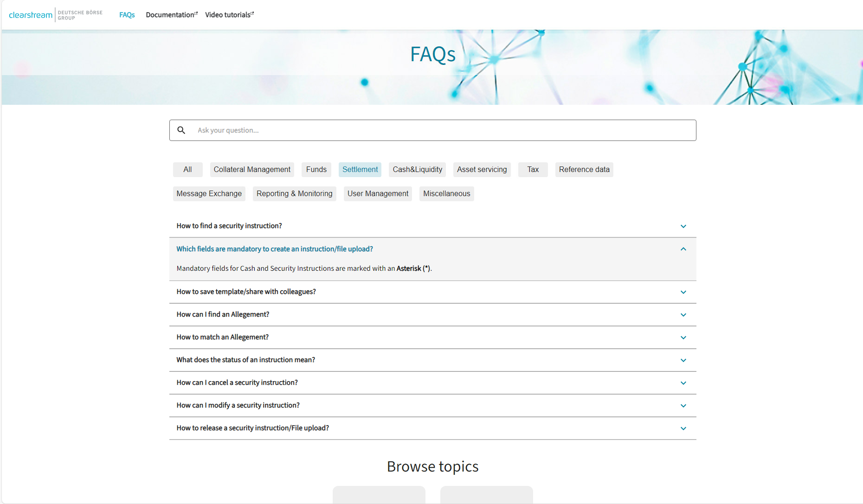Select the All filter button
The width and height of the screenshot is (863, 504).
point(187,169)
